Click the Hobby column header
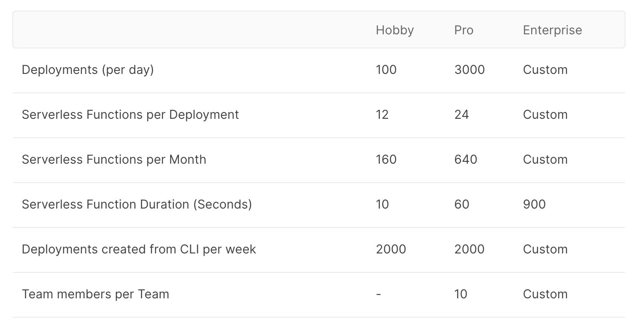Image resolution: width=644 pixels, height=330 pixels. pos(395,30)
